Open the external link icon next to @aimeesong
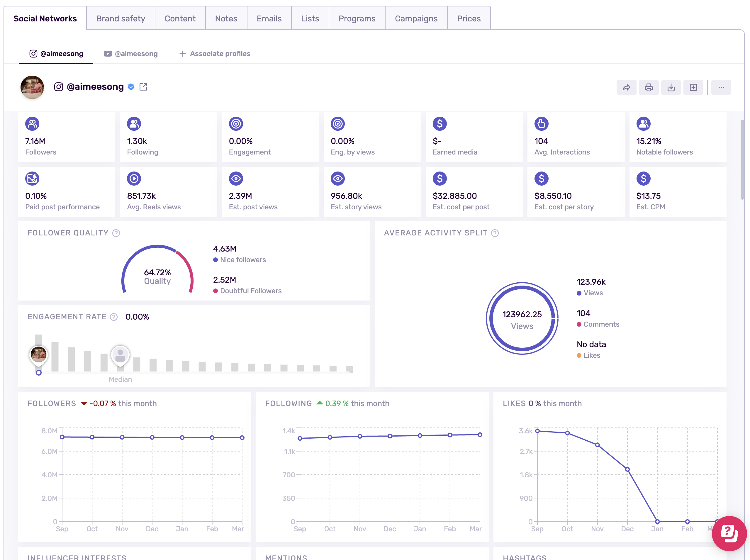The width and height of the screenshot is (750, 560). (143, 87)
